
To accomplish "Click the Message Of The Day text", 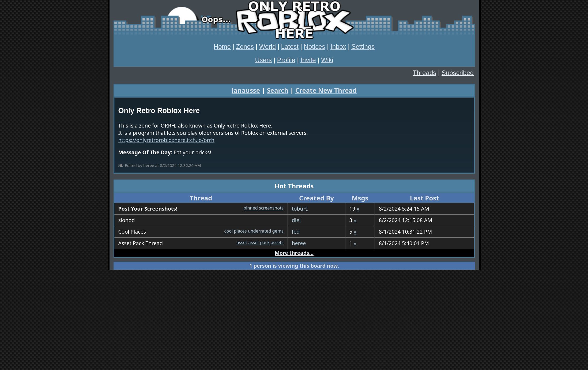I will (164, 152).
